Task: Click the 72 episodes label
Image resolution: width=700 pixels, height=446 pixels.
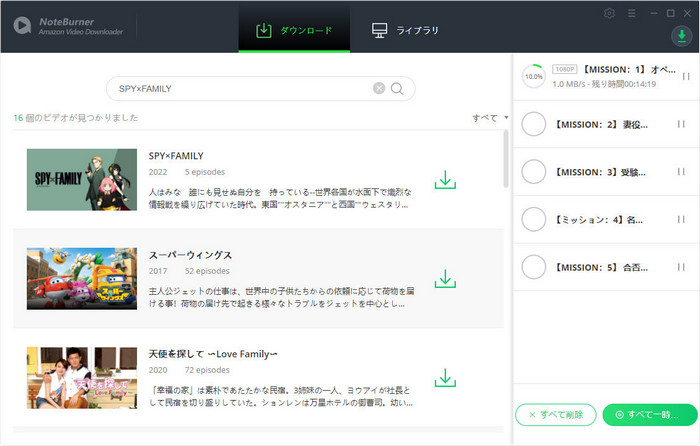Action: pyautogui.click(x=207, y=370)
